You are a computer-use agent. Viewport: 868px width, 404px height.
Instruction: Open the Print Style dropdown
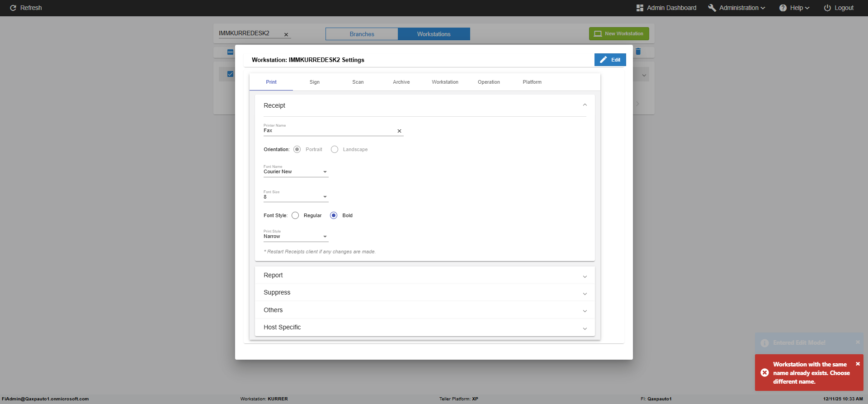click(296, 236)
